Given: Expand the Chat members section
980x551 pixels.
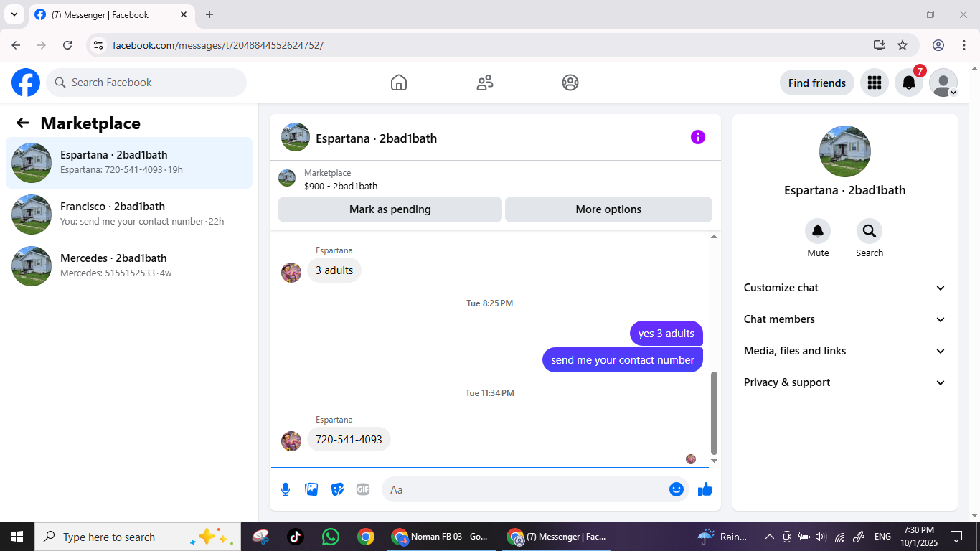Looking at the screenshot, I should 845,319.
